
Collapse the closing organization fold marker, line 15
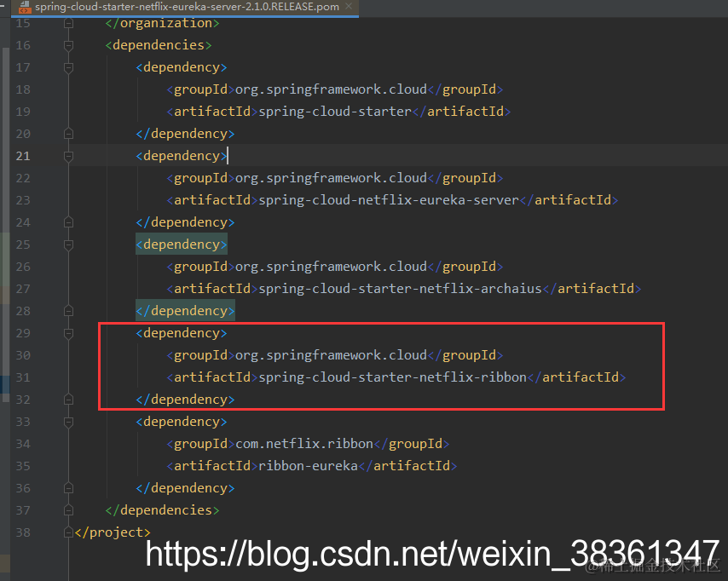(68, 23)
